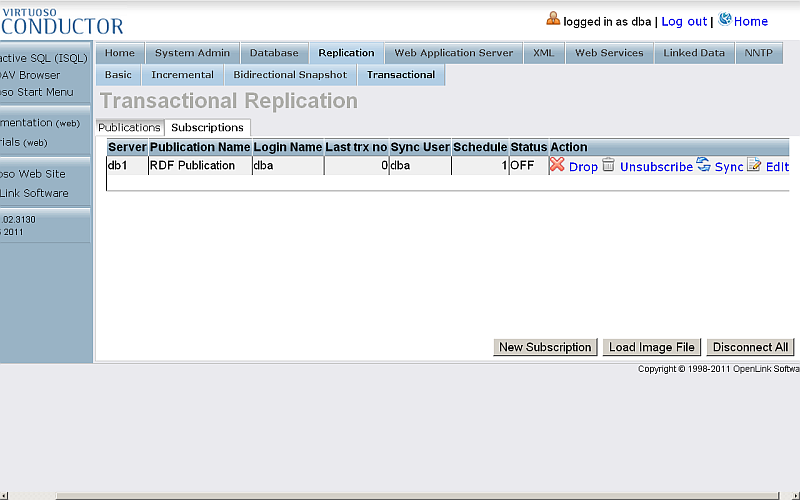
Task: Click the logged-in user icon
Action: pos(553,19)
